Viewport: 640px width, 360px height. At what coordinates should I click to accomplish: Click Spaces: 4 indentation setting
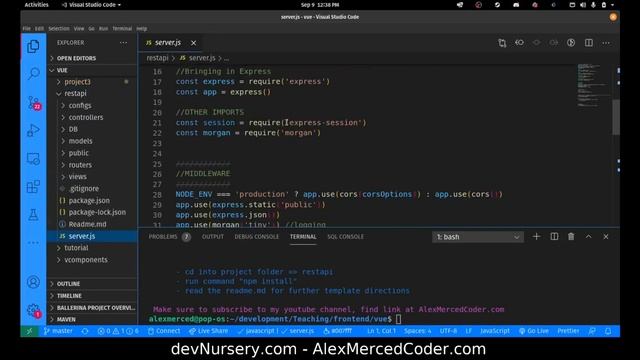coord(418,331)
